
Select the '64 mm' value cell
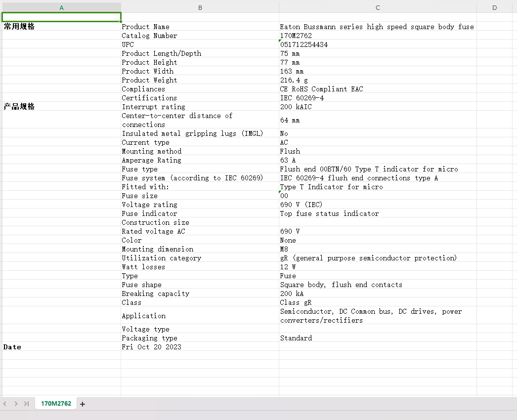(x=378, y=120)
